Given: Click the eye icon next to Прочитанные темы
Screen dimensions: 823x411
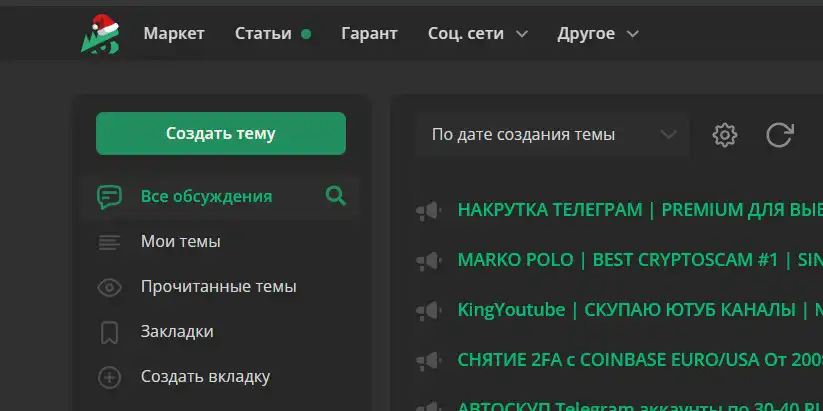Looking at the screenshot, I should coord(109,287).
